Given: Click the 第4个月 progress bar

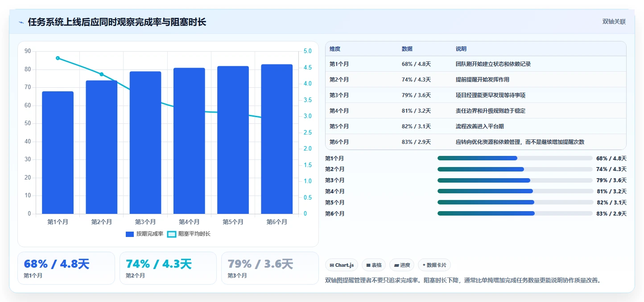Looking at the screenshot, I should click(515, 192).
